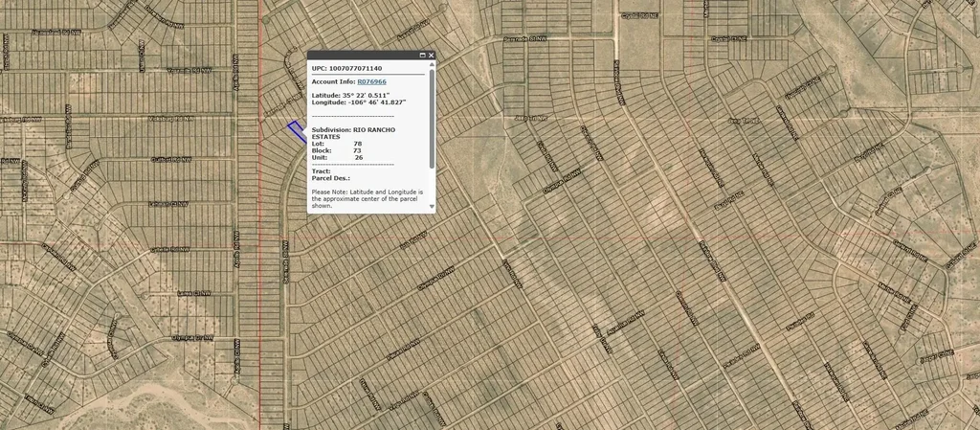980x430 pixels.
Task: Close the parcel info popup
Action: (x=432, y=56)
